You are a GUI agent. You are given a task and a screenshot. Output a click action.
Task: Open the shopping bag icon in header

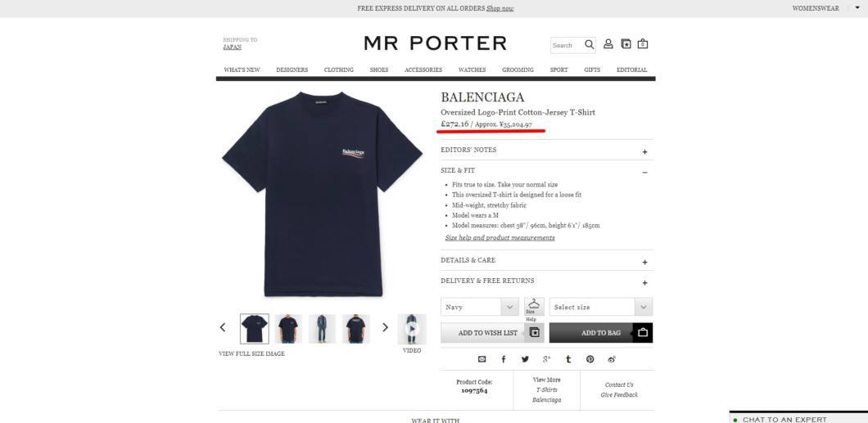click(643, 44)
